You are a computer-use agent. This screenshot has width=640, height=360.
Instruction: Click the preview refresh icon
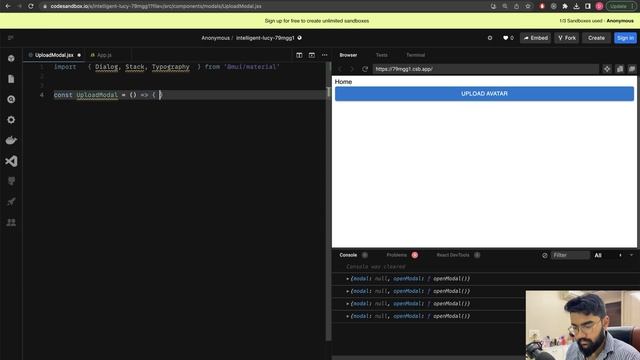[365, 69]
